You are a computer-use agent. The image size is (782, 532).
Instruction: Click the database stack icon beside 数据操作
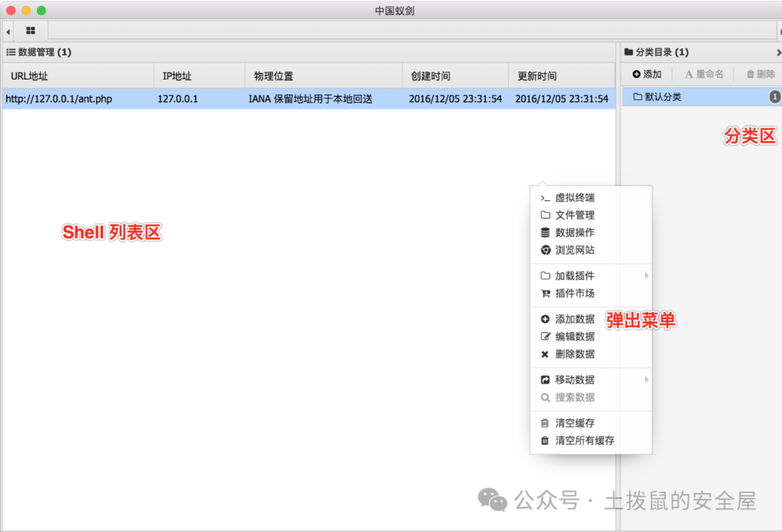(545, 232)
